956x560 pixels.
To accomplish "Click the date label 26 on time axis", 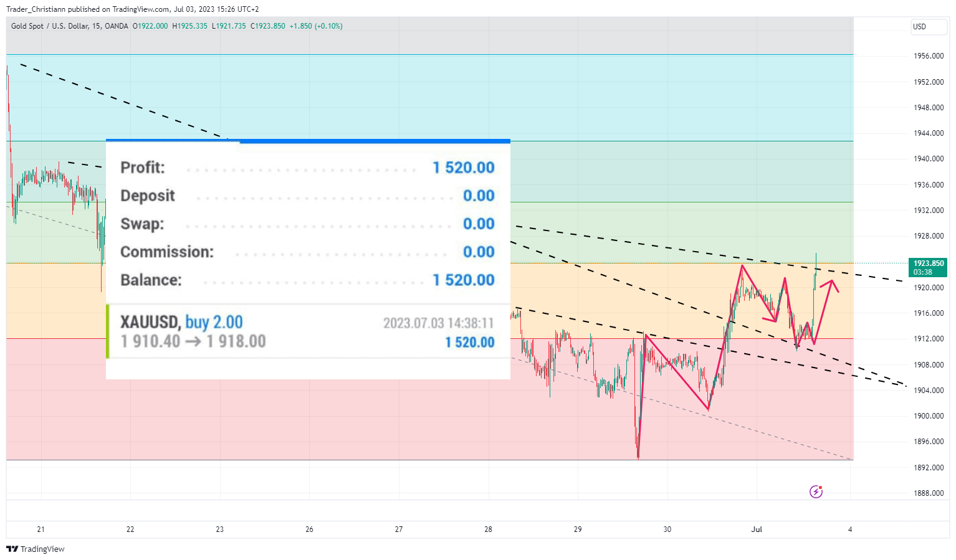I will pos(309,529).
